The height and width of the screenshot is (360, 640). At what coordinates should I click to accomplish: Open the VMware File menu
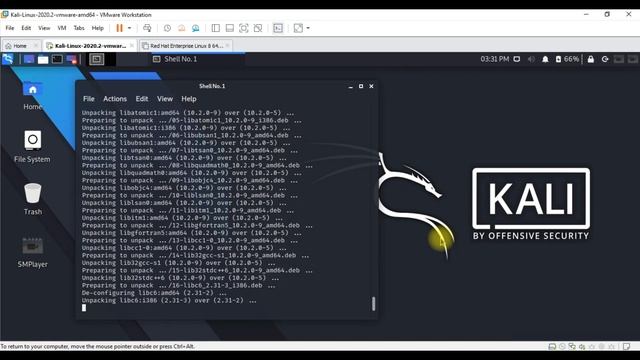pyautogui.click(x=10, y=28)
